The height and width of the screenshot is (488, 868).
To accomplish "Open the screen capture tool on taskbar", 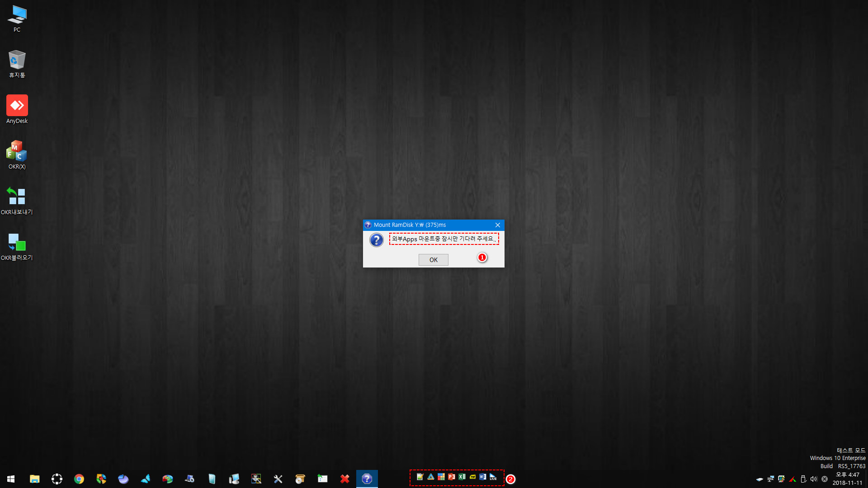I will point(57,479).
